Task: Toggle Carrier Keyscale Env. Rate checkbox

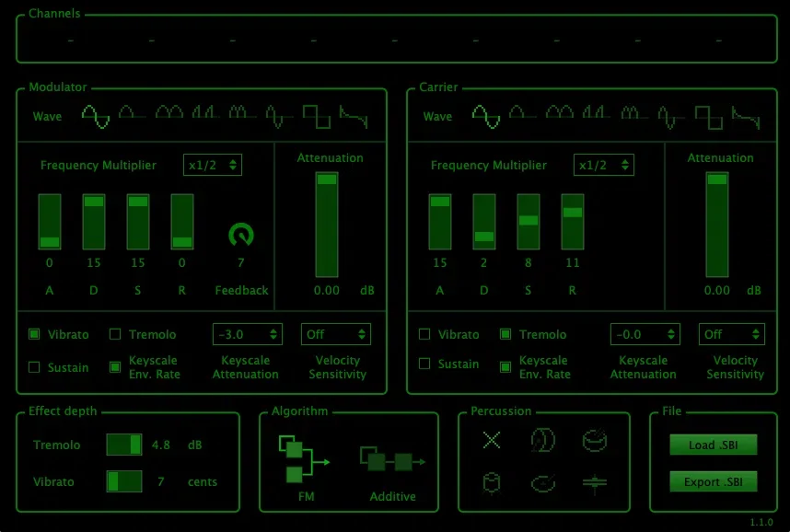Action: [x=505, y=367]
